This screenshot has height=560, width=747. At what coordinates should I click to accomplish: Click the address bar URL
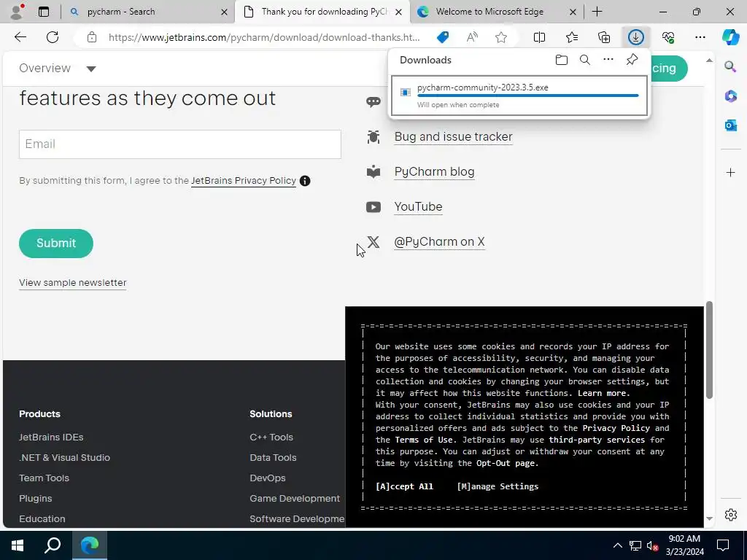click(x=264, y=37)
